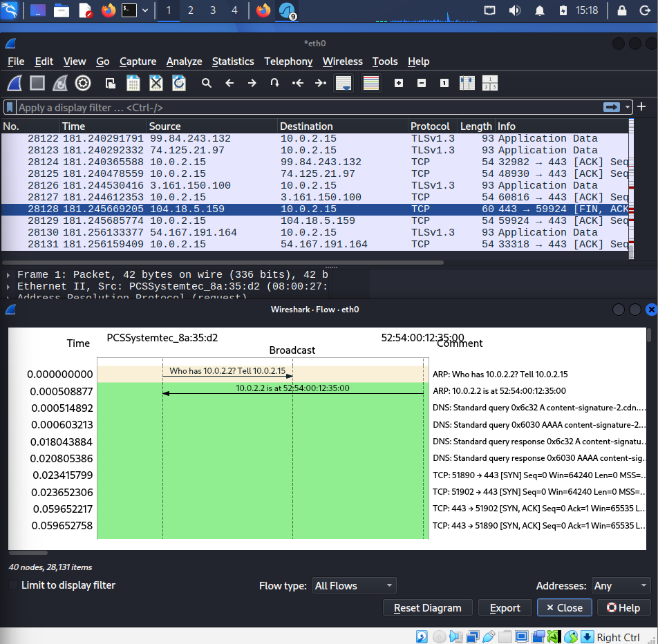Add a display filter button with plus
The height and width of the screenshot is (644, 658).
tap(641, 106)
